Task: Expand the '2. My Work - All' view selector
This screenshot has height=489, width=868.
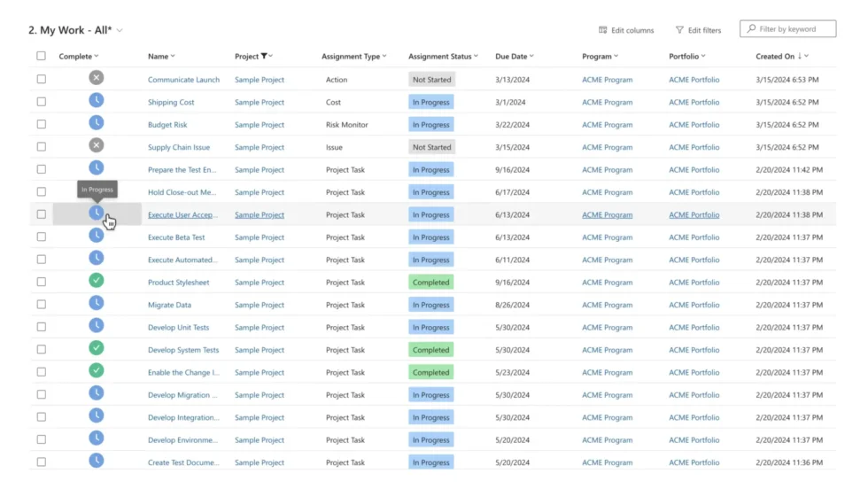Action: click(x=120, y=30)
